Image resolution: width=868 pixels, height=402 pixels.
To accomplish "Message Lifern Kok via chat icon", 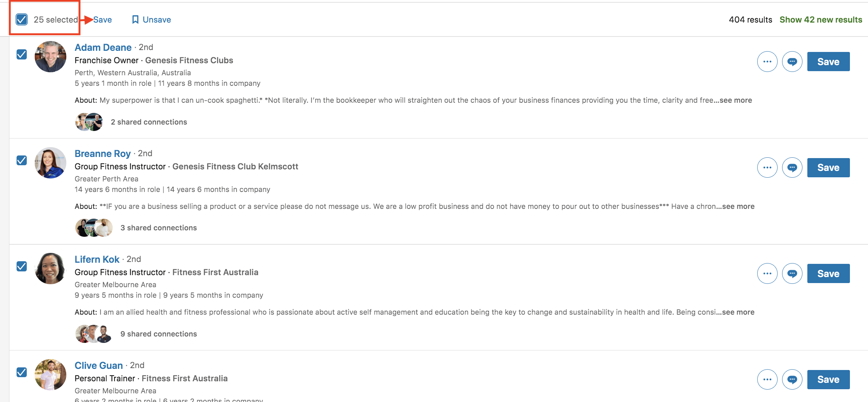I will [x=792, y=274].
